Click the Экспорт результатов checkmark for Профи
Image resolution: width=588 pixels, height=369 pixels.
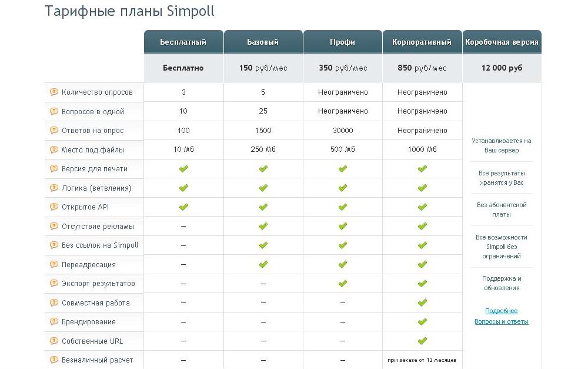tap(342, 284)
